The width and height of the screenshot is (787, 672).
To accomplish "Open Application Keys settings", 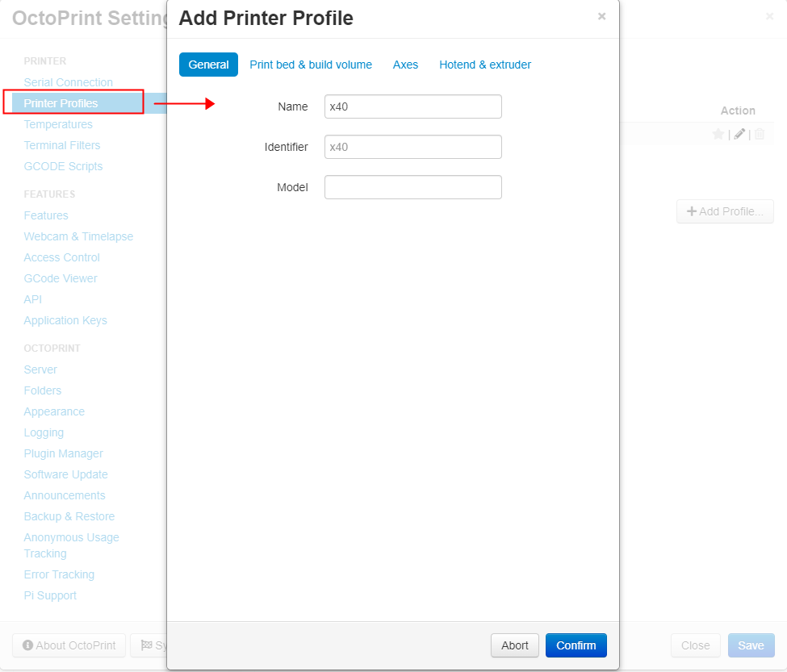I will [x=65, y=321].
